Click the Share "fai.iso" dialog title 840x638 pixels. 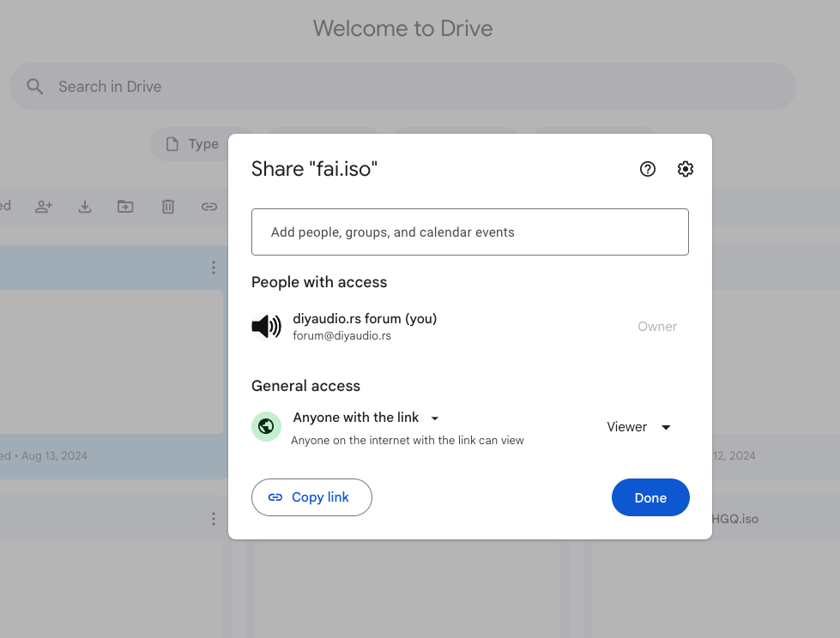(x=315, y=169)
